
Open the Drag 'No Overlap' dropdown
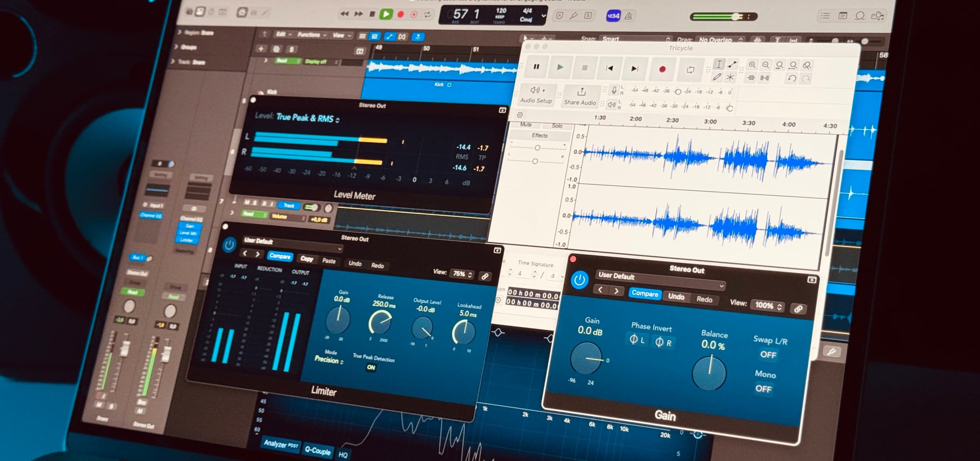click(x=717, y=40)
